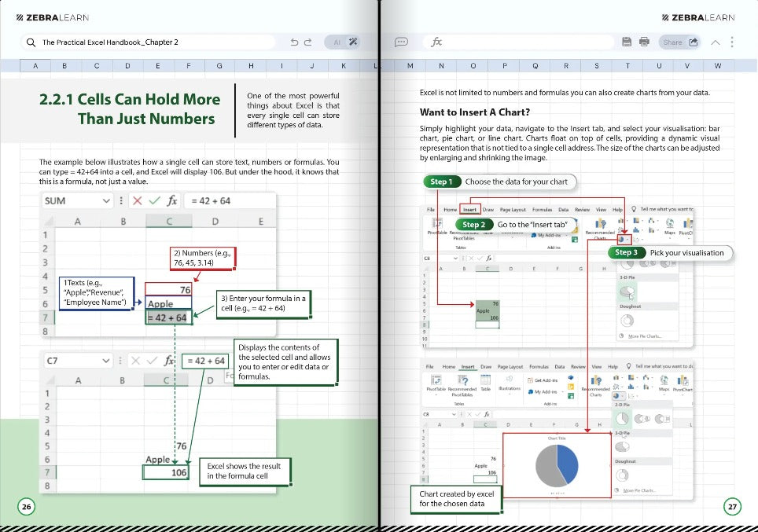
Task: Click the formula field showing = 42 + 64 beside SUM
Action: point(230,200)
